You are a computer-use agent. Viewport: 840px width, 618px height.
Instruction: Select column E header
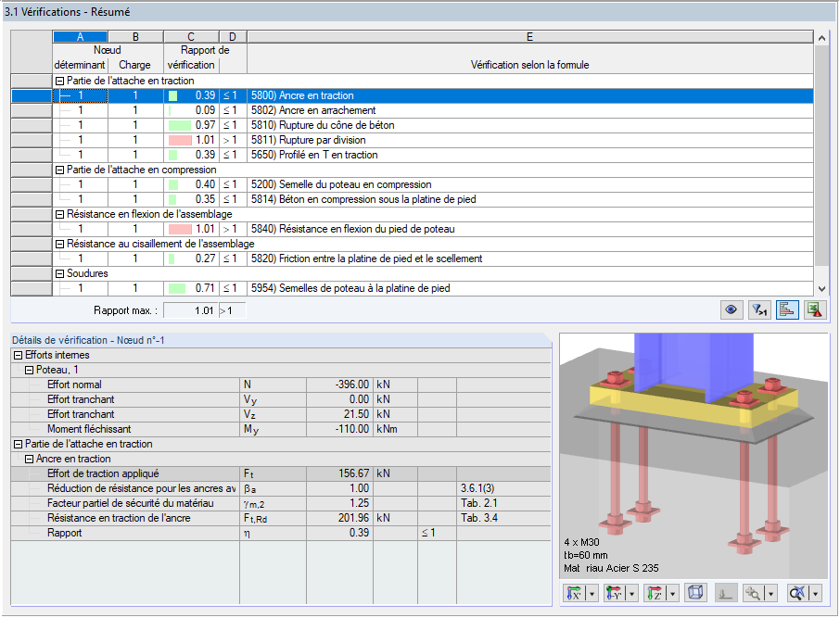click(529, 36)
